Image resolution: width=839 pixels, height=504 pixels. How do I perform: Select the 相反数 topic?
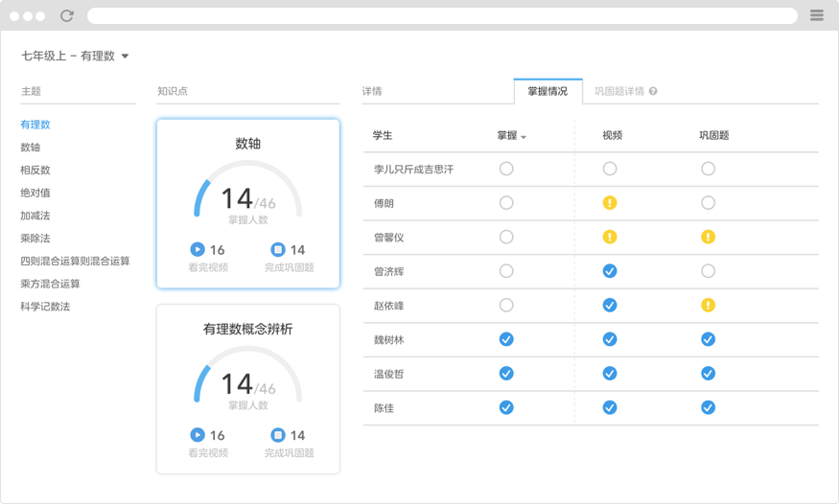coord(35,170)
